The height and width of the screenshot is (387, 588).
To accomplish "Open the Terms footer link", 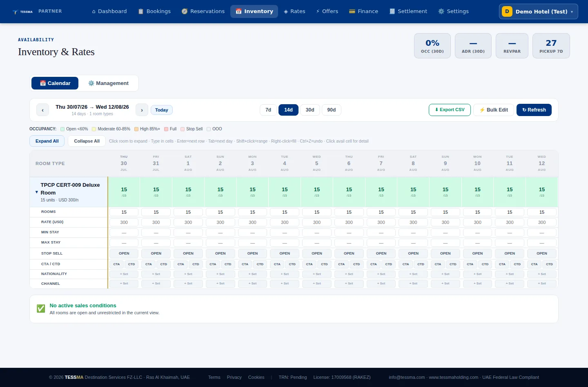I will (x=214, y=377).
